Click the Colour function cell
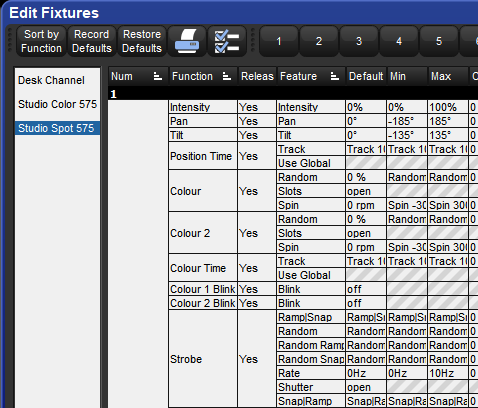Viewport: 478px width, 408px height. pyautogui.click(x=203, y=191)
